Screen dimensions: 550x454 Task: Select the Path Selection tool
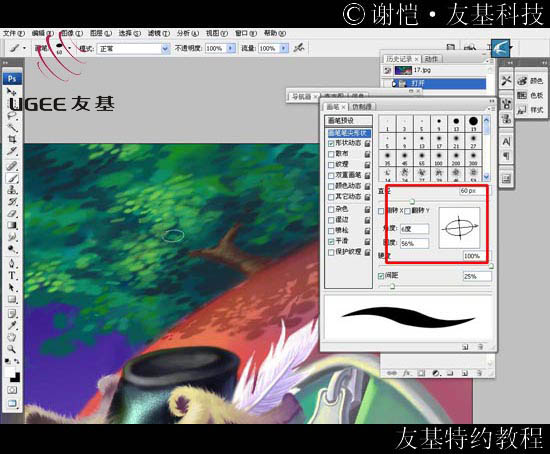[x=12, y=287]
